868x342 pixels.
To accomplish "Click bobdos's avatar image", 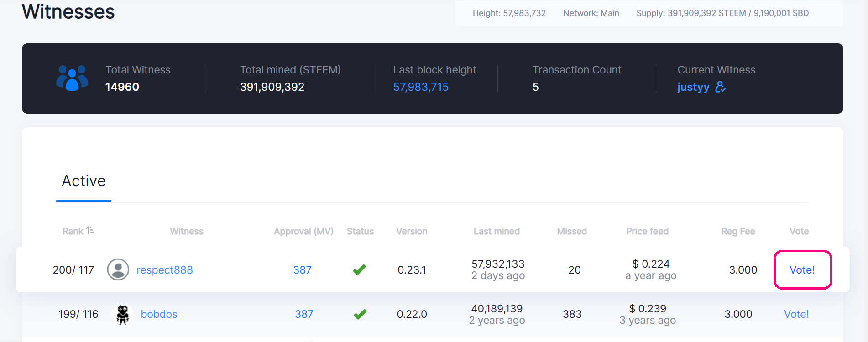I will point(122,314).
